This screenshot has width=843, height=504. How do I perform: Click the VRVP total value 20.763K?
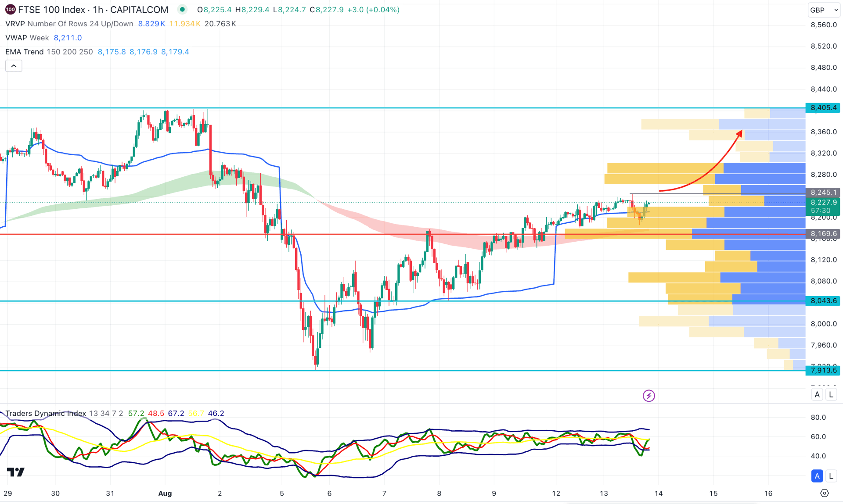[x=220, y=24]
